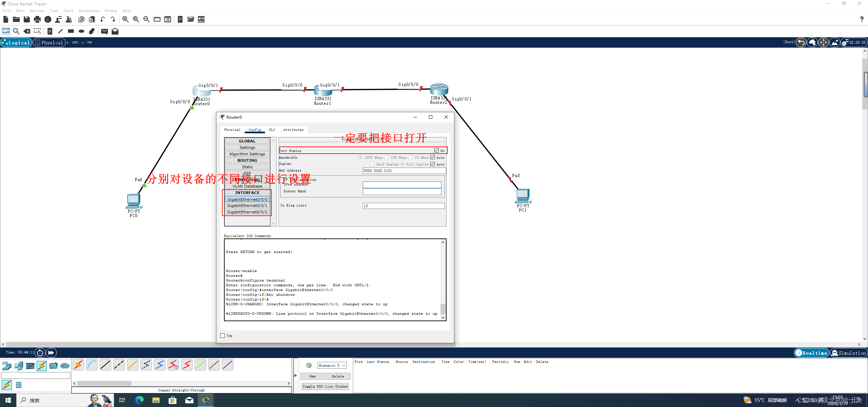Select the Half Duplex radio

tap(372, 164)
